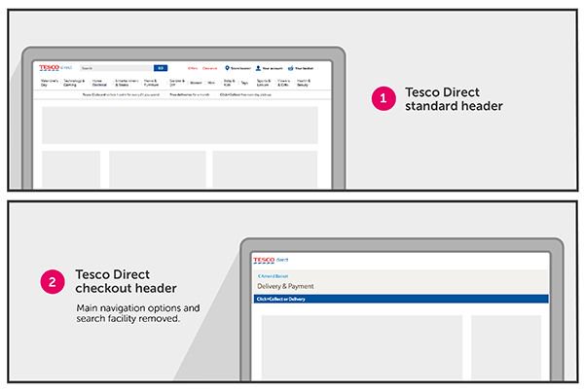
Task: Click the search field in the standard header
Action: click(x=117, y=68)
